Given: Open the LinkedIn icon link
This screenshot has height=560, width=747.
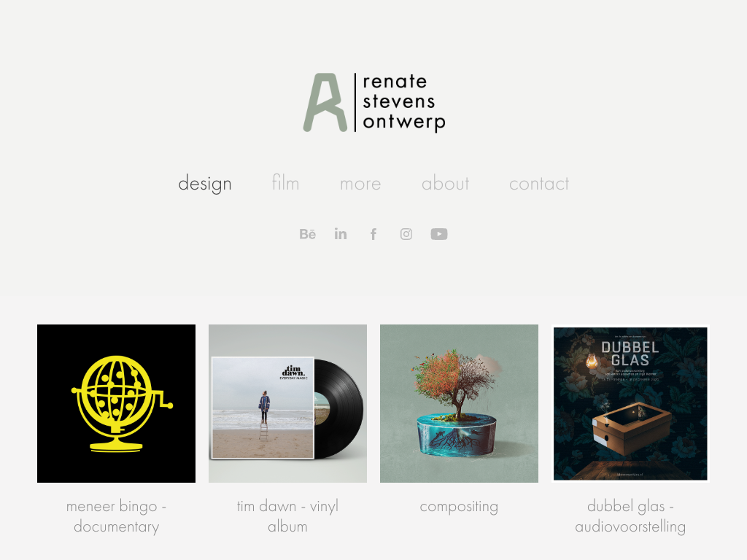Looking at the screenshot, I should click(340, 234).
